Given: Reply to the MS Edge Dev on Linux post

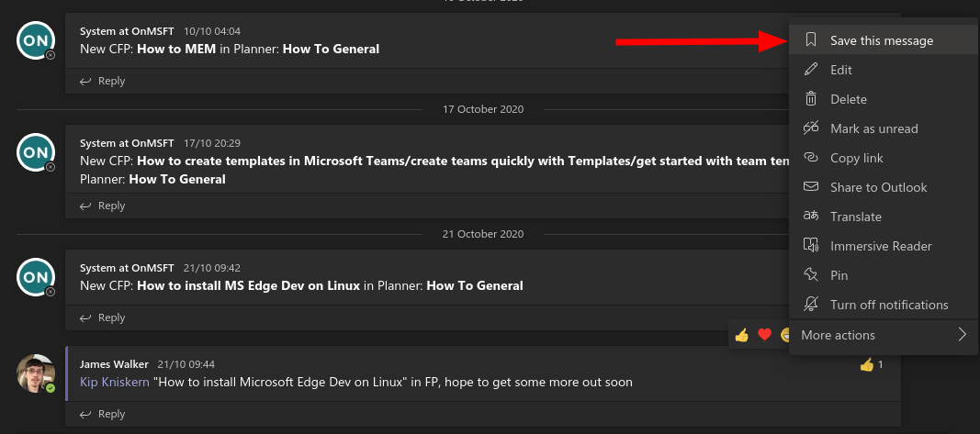Looking at the screenshot, I should (x=103, y=317).
